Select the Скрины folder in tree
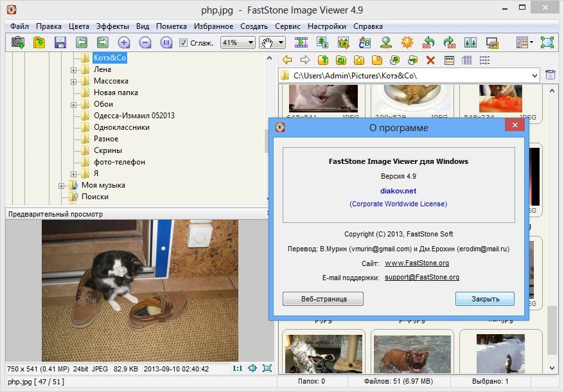 (107, 150)
